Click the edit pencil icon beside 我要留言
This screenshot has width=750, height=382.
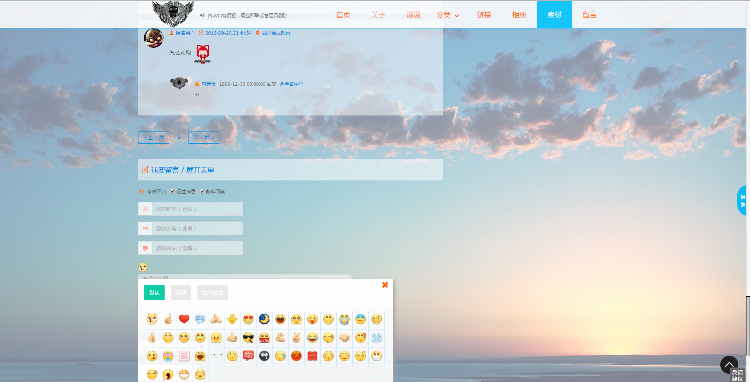click(145, 169)
